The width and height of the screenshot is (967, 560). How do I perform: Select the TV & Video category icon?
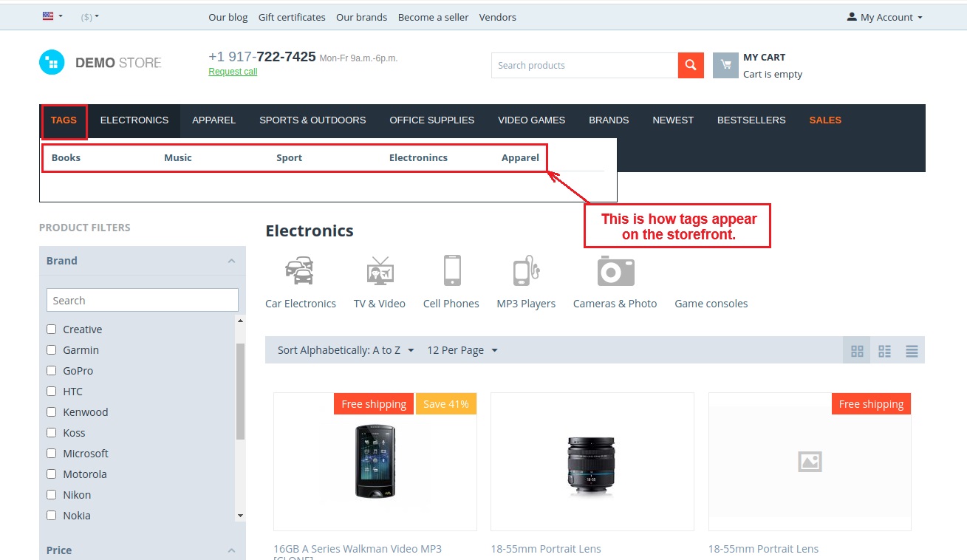(x=380, y=271)
